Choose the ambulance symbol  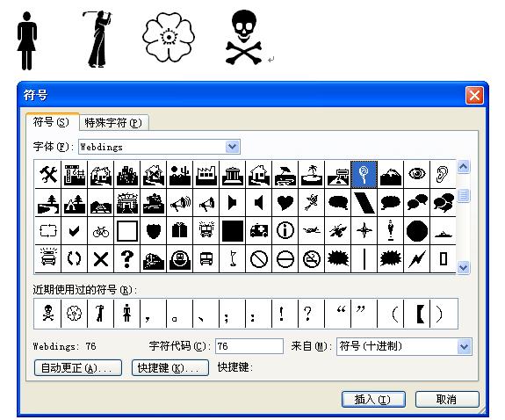[258, 231]
